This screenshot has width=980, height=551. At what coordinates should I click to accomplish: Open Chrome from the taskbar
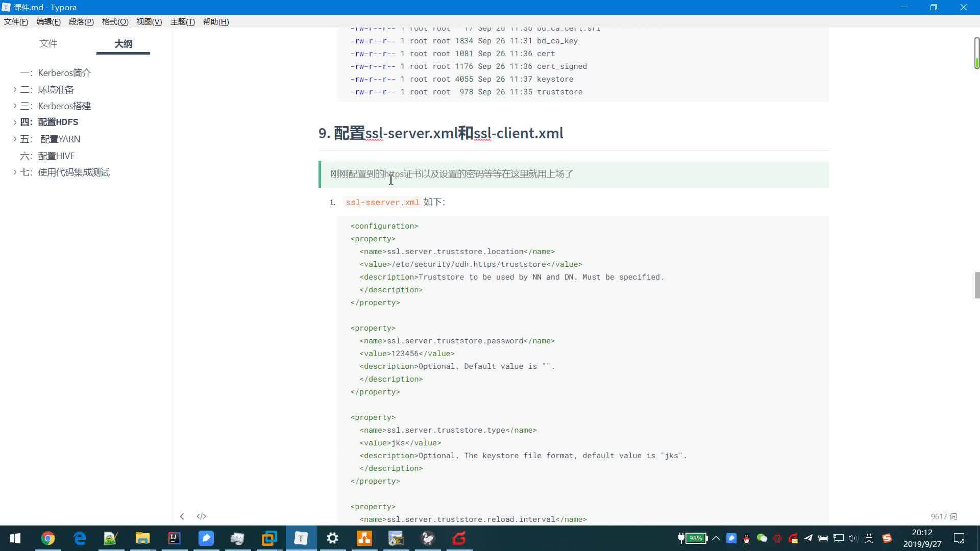[x=48, y=538]
